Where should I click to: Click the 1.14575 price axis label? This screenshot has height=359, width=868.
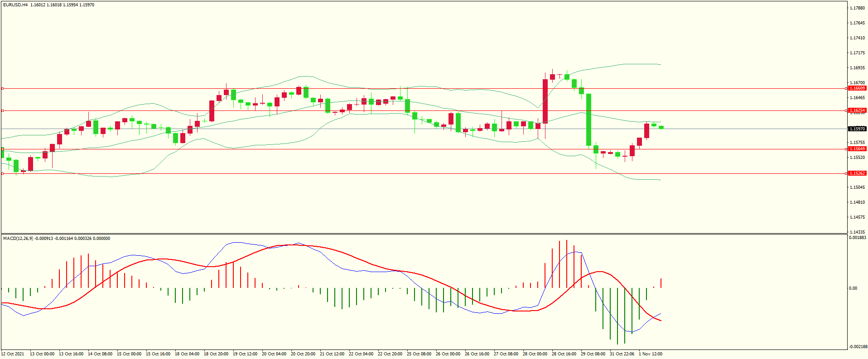point(857,217)
